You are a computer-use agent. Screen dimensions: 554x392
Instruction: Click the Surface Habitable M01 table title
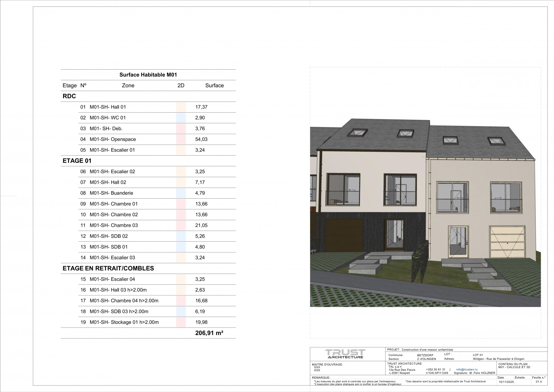point(148,75)
